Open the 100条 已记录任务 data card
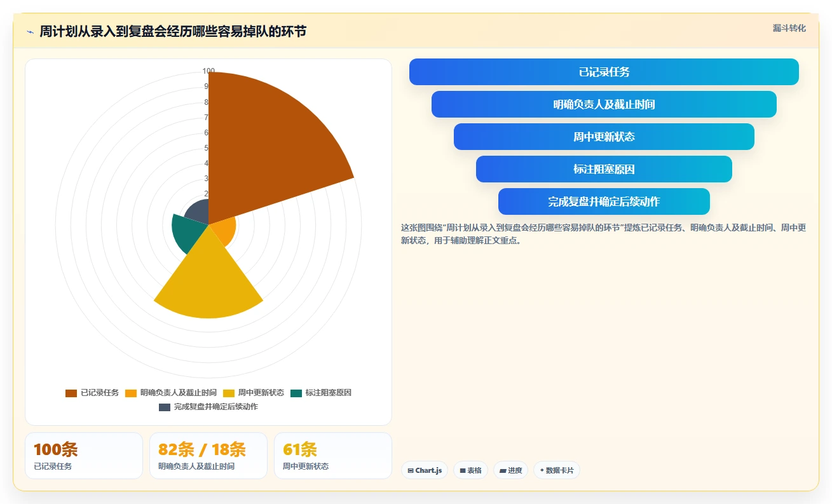Viewport: 832px width, 504px height. tap(84, 456)
